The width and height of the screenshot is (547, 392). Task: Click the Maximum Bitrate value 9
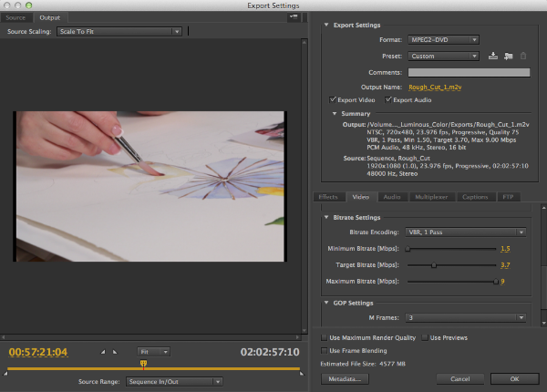point(502,282)
